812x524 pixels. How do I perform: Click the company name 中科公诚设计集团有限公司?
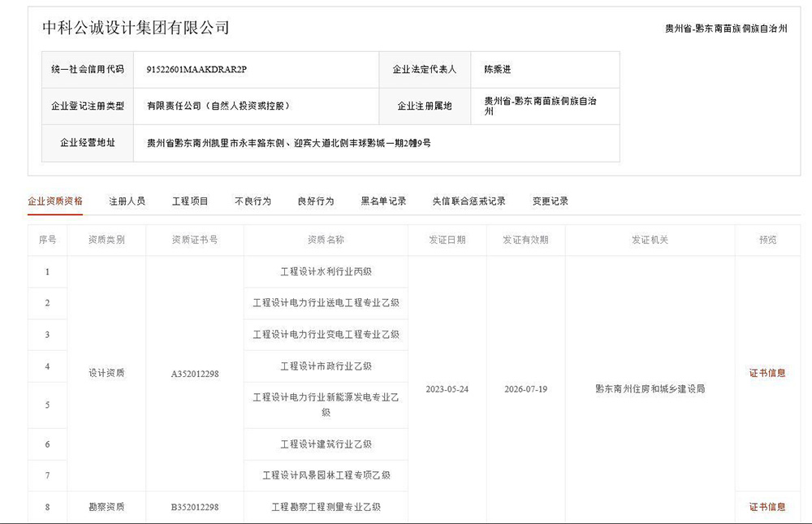pos(136,28)
